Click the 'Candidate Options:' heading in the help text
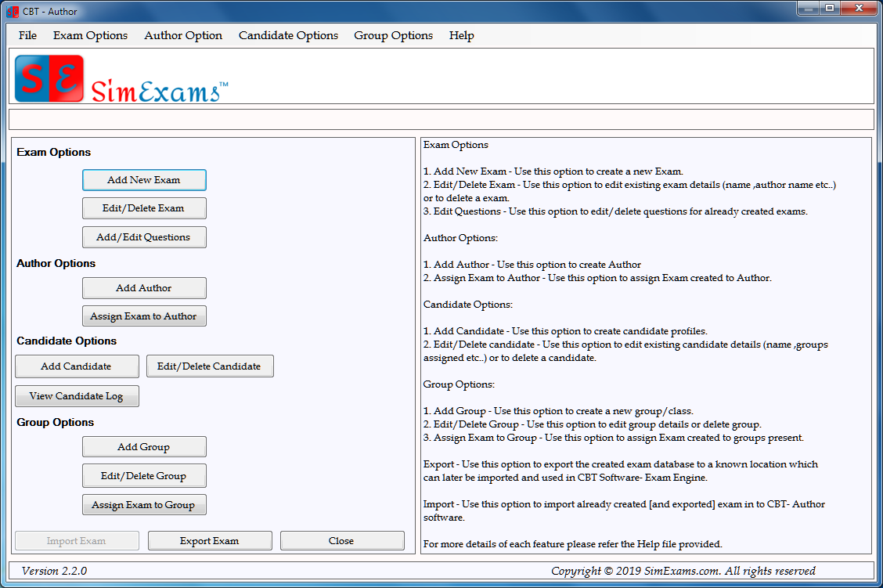The image size is (883, 588). pos(468,305)
